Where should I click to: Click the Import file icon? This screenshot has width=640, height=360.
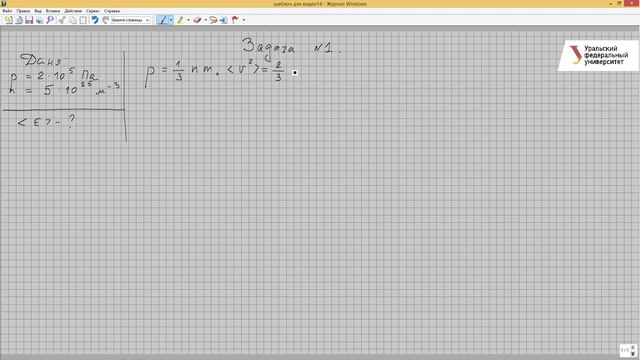19,20
